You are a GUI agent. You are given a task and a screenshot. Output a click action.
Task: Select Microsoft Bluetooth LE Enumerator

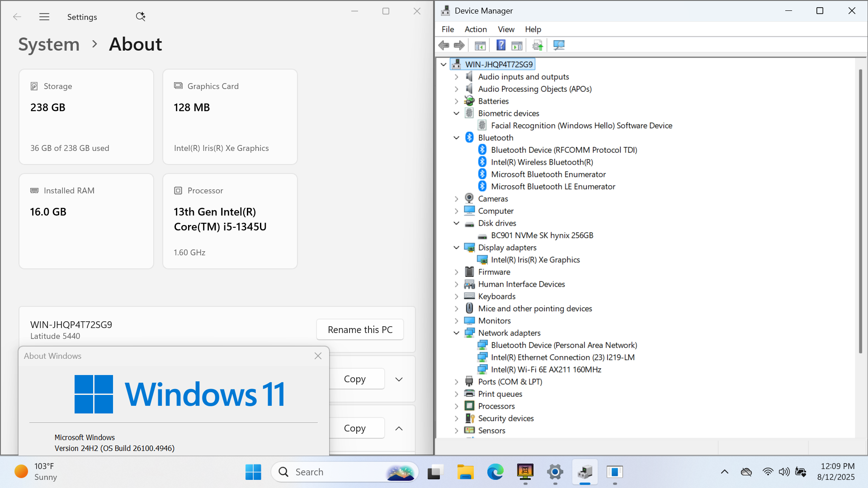click(x=553, y=187)
